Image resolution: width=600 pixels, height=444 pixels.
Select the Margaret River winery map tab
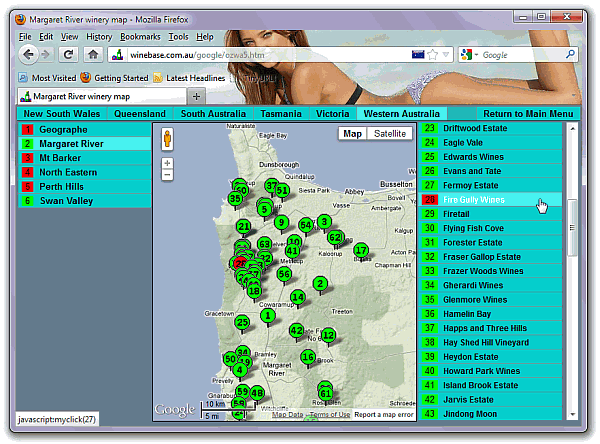(102, 96)
